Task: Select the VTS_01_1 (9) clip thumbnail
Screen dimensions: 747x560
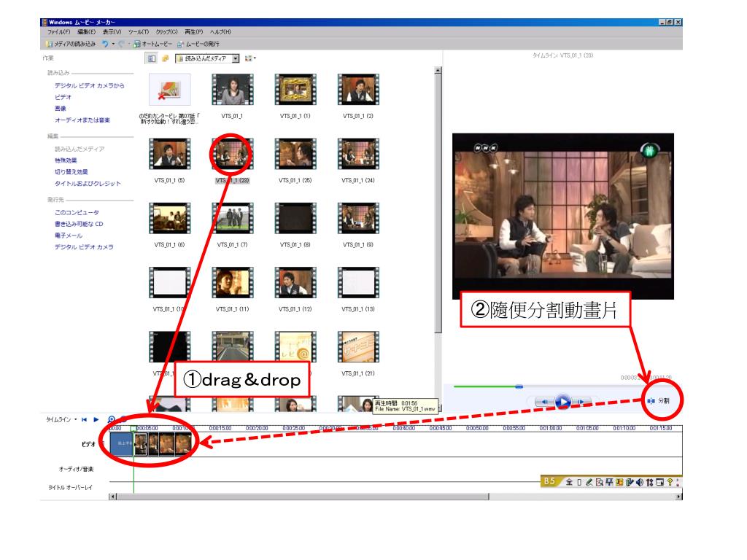Action: (358, 218)
